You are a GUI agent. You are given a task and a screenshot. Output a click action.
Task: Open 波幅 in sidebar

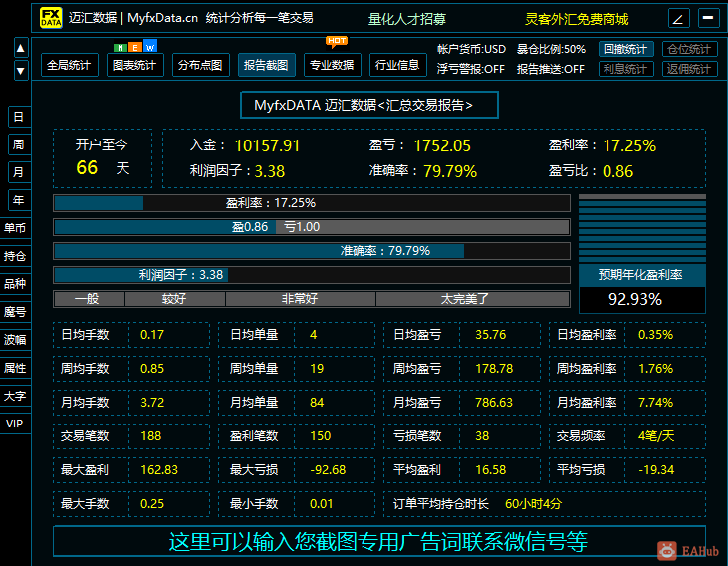(x=15, y=340)
